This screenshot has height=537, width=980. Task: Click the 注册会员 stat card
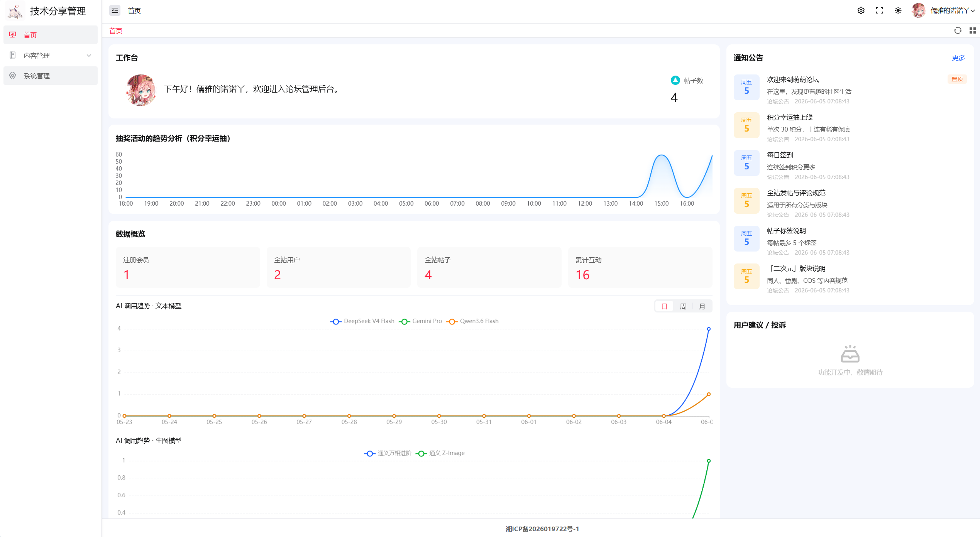pyautogui.click(x=188, y=267)
